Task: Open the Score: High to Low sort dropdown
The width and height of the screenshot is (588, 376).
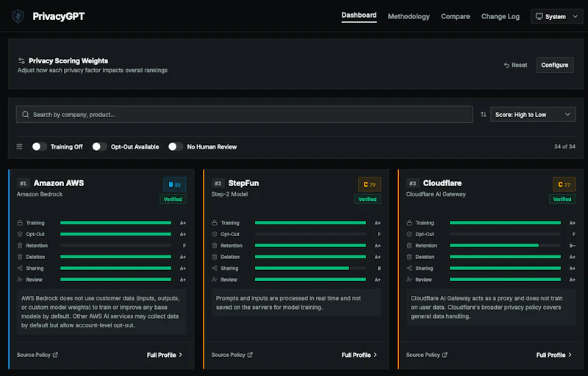Action: click(x=533, y=115)
